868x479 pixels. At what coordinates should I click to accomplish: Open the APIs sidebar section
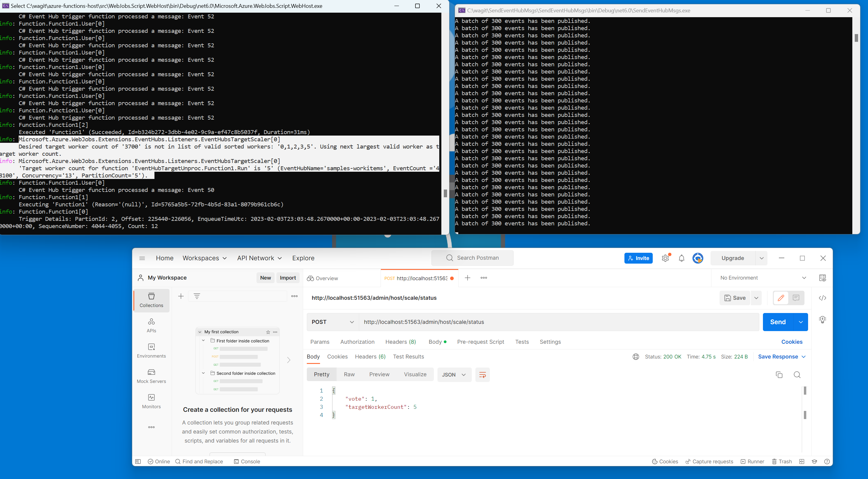151,325
